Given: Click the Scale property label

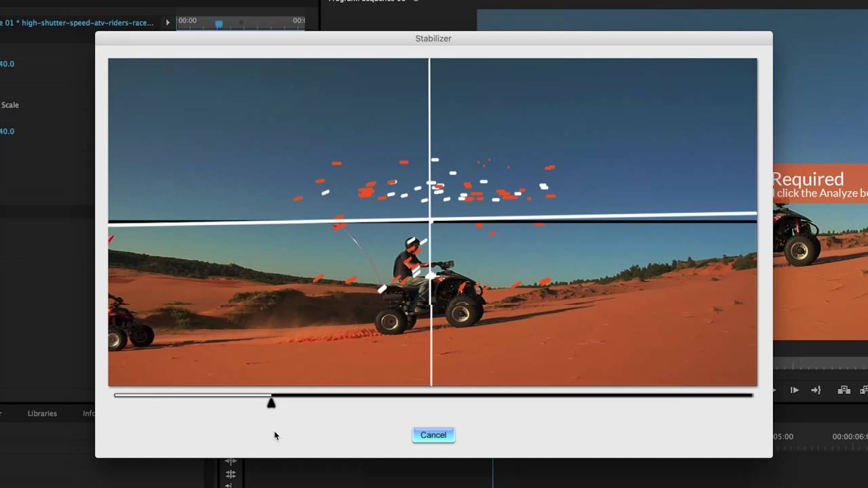Looking at the screenshot, I should coord(10,105).
